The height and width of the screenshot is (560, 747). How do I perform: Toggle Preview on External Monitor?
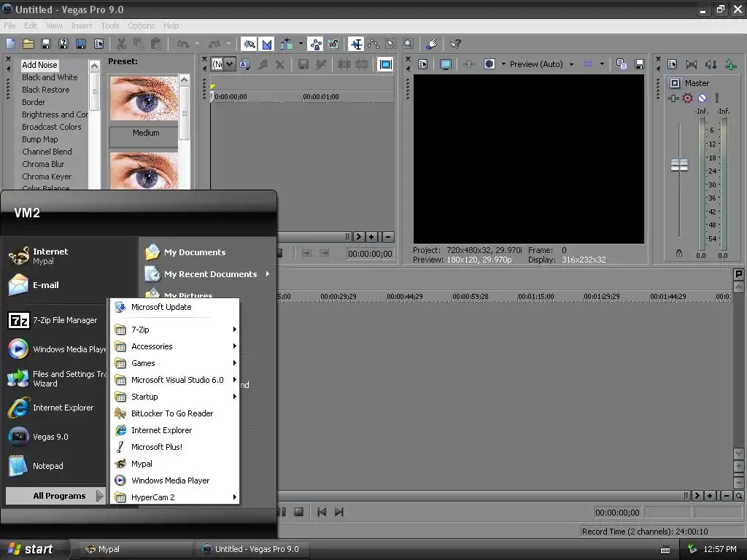pos(446,64)
